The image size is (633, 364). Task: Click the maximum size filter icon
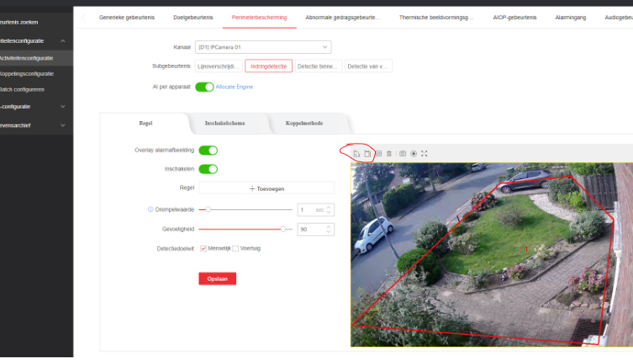tap(367, 154)
